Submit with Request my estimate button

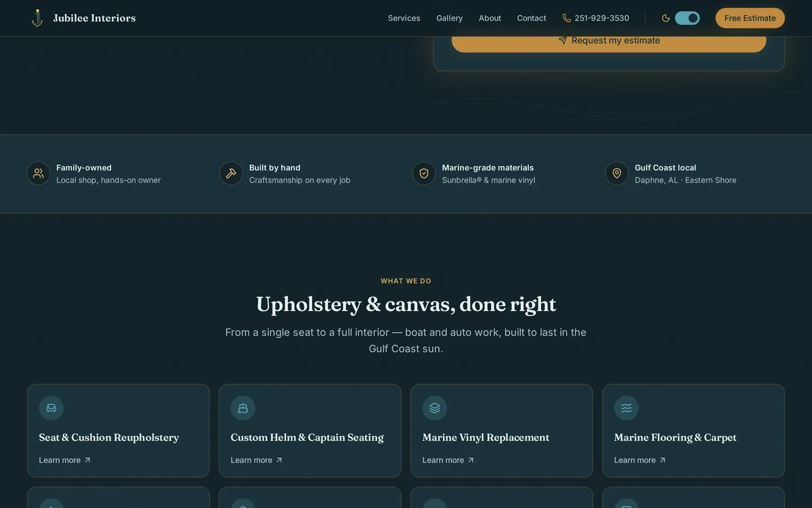click(609, 41)
